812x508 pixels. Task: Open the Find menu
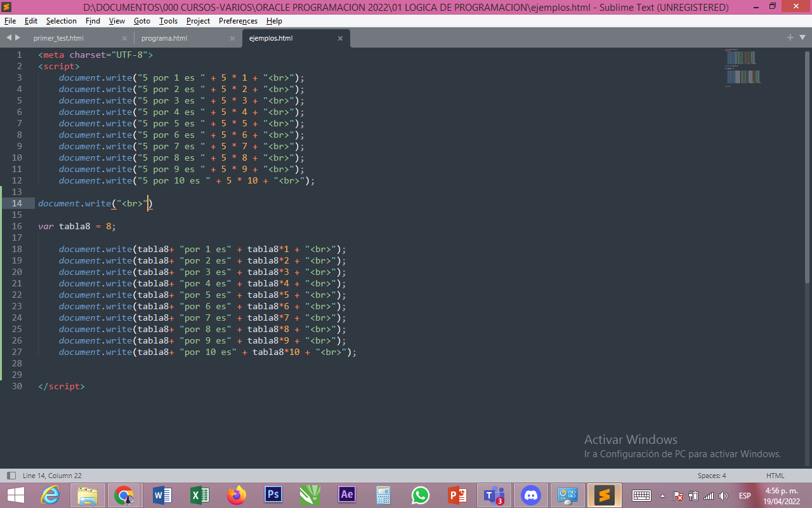(x=93, y=21)
